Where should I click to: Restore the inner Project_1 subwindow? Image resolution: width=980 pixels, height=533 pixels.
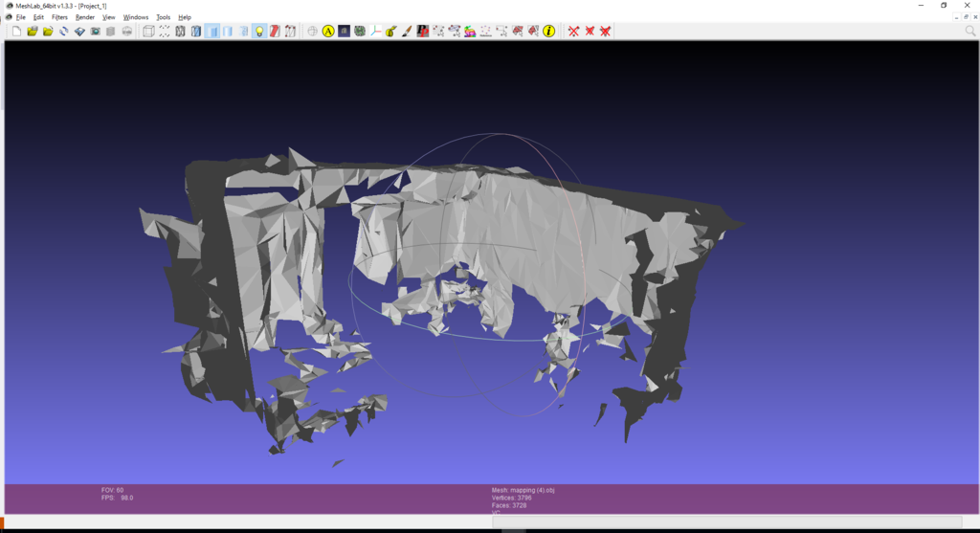click(967, 17)
